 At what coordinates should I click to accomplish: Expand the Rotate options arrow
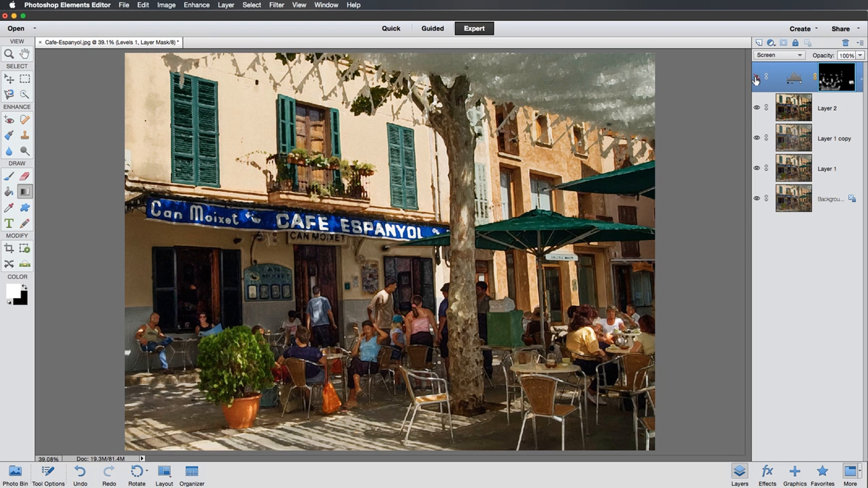pos(147,471)
